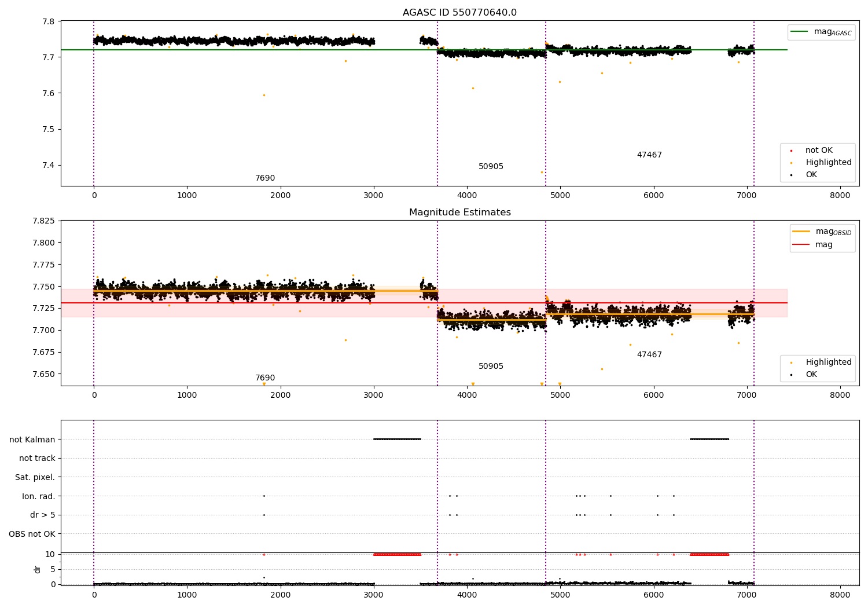Click y-axis tick 7.5 in top plot

pyautogui.click(x=49, y=130)
